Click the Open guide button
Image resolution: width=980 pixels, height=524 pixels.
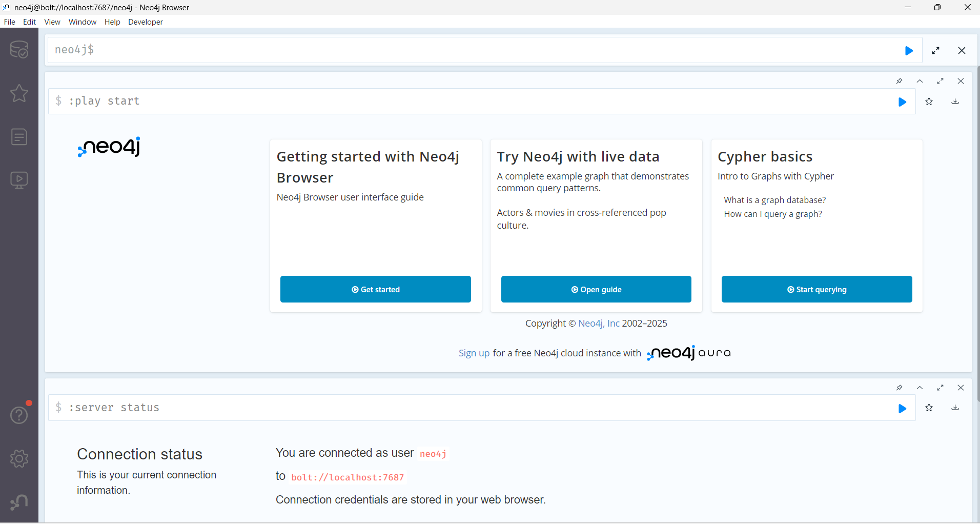point(596,289)
